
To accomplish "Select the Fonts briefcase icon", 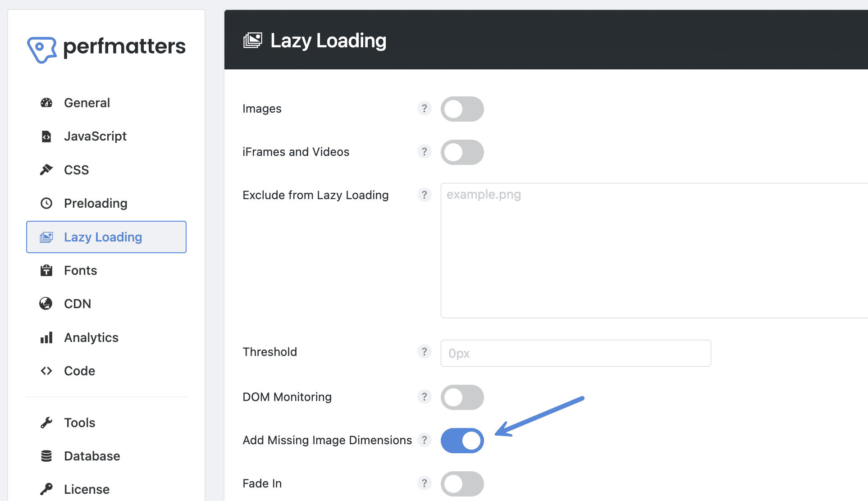I will (x=46, y=270).
